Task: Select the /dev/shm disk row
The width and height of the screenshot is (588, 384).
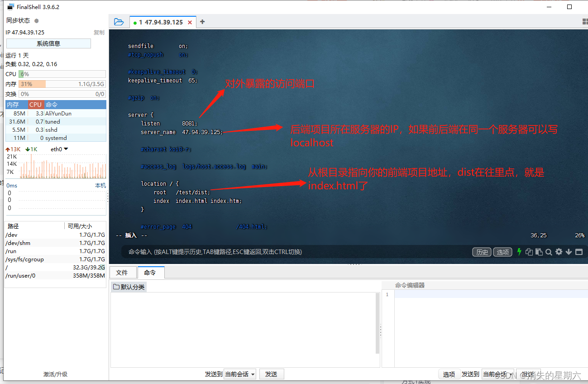Action: 55,243
